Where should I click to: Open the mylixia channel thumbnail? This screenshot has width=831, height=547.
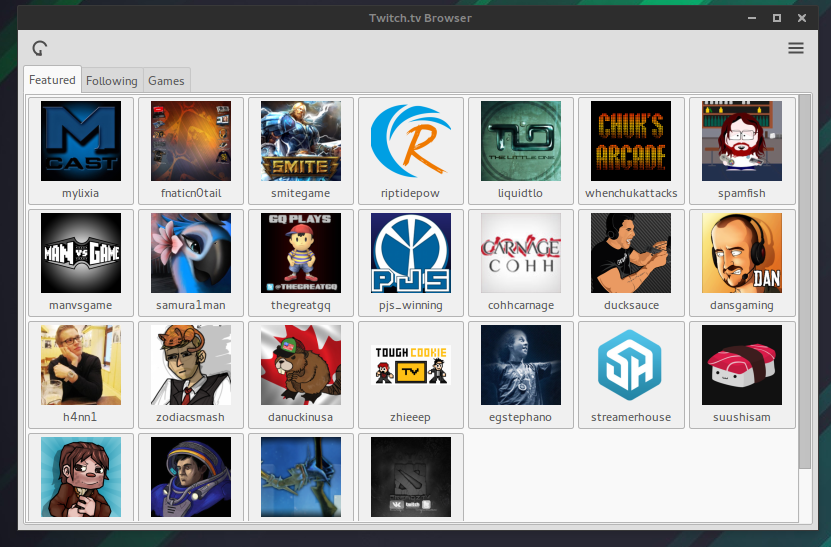point(81,141)
